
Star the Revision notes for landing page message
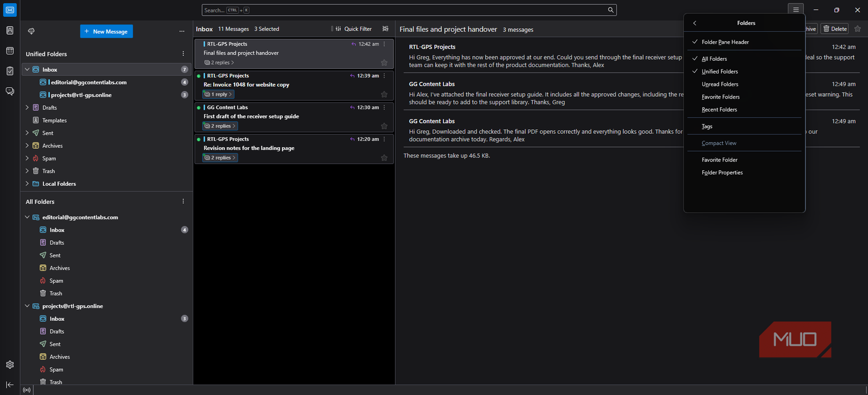pyautogui.click(x=384, y=158)
